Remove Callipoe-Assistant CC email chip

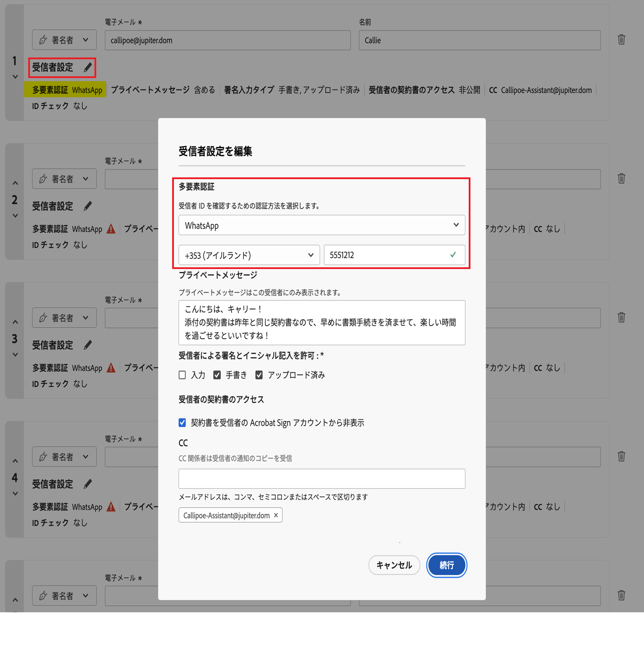(276, 515)
